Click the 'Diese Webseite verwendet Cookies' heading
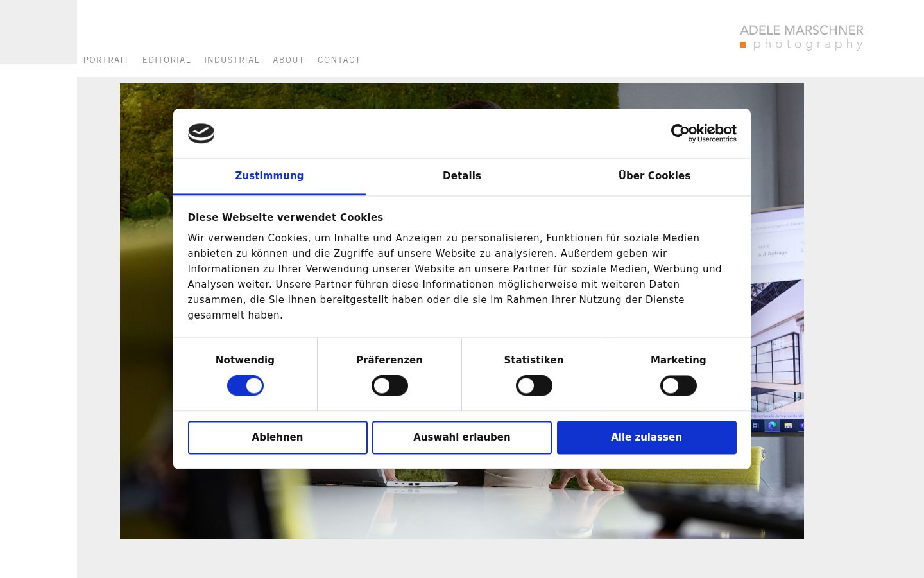924x578 pixels. coord(286,218)
